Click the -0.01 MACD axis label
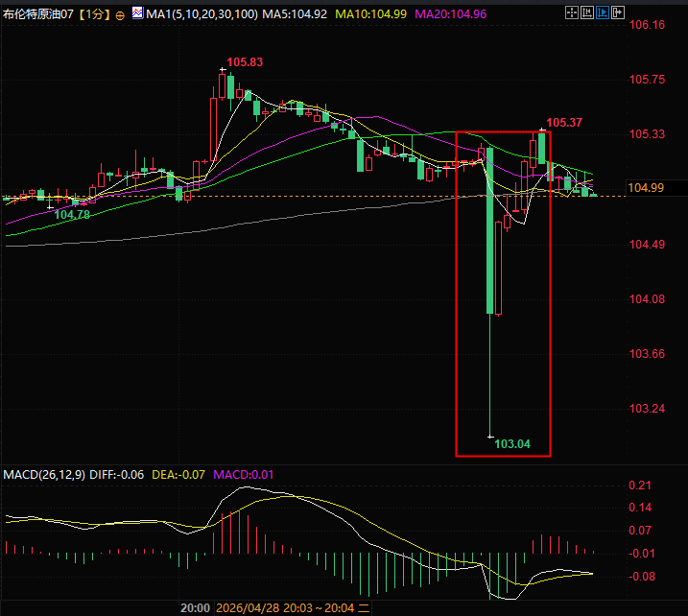688x616 pixels. click(x=642, y=554)
